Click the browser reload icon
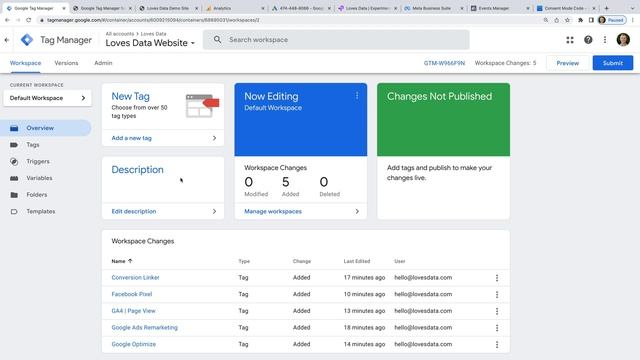Screen dimensions: 640x360 (29, 20)
